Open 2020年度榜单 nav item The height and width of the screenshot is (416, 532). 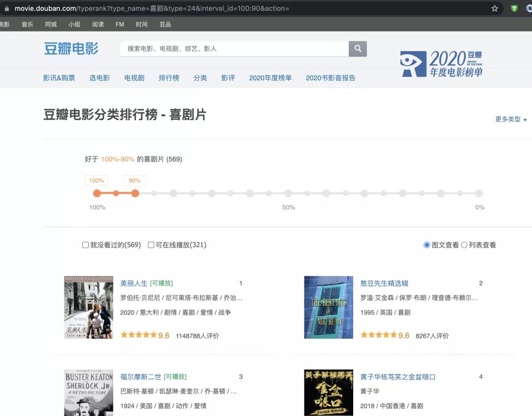[270, 78]
